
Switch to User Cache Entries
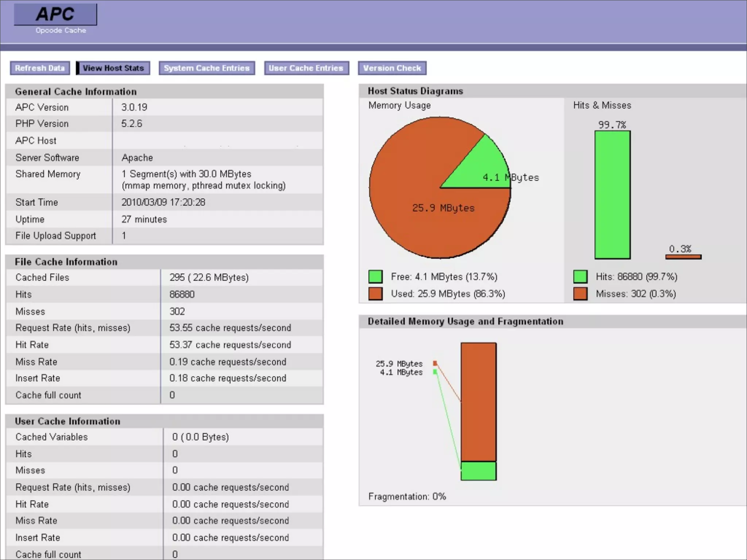point(306,68)
